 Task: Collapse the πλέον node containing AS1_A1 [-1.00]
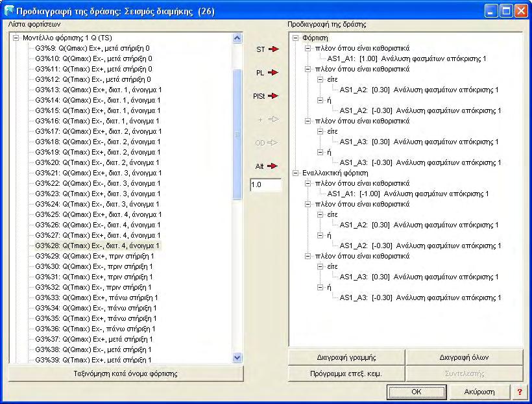click(x=308, y=183)
